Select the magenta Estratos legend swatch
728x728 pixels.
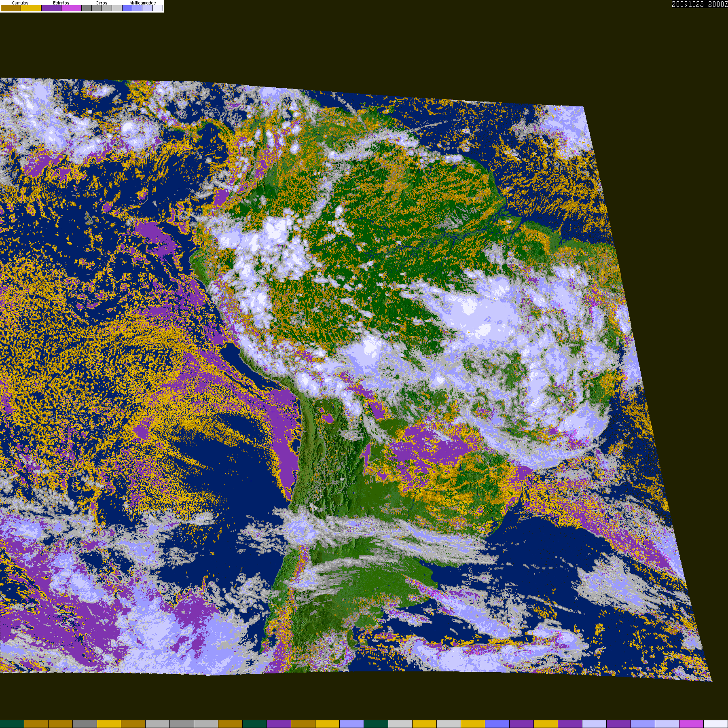pyautogui.click(x=71, y=8)
